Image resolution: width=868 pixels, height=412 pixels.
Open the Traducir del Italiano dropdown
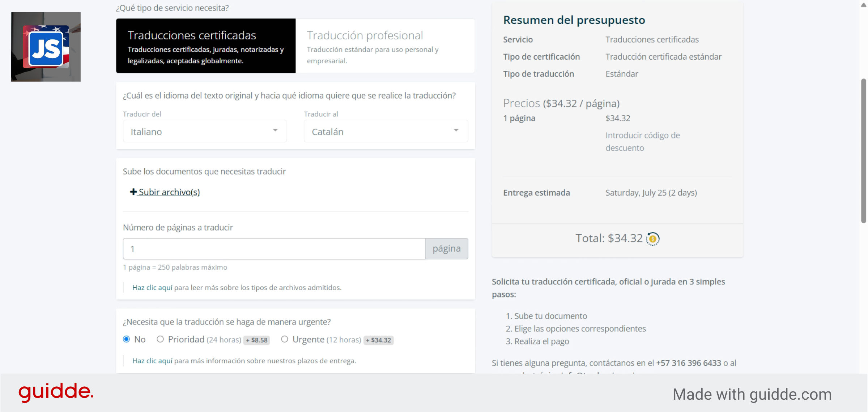point(205,131)
